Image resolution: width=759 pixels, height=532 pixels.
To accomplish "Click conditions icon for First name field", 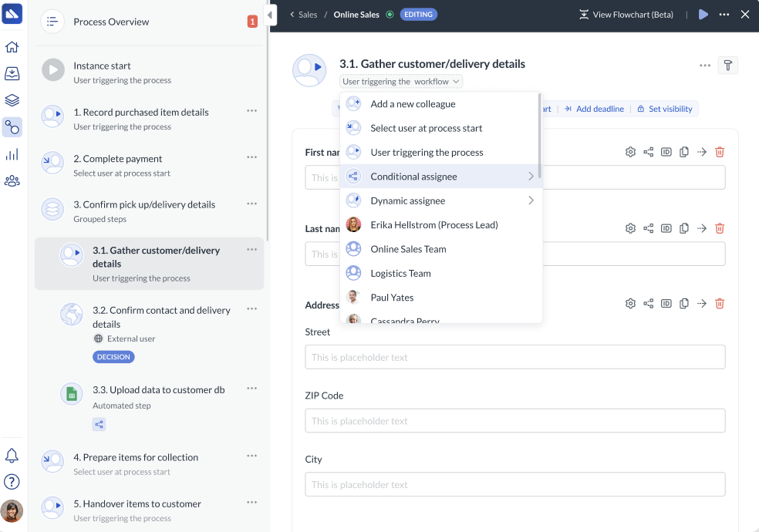I will point(648,152).
